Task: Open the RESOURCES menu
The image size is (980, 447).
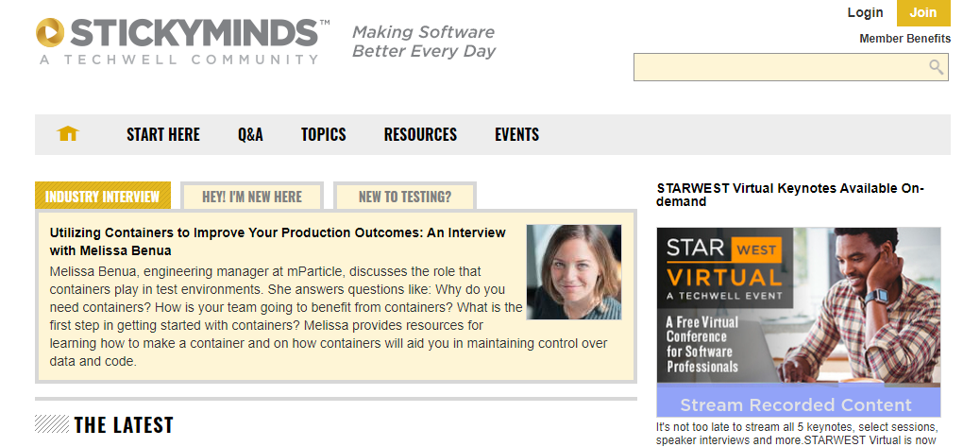Action: tap(420, 134)
